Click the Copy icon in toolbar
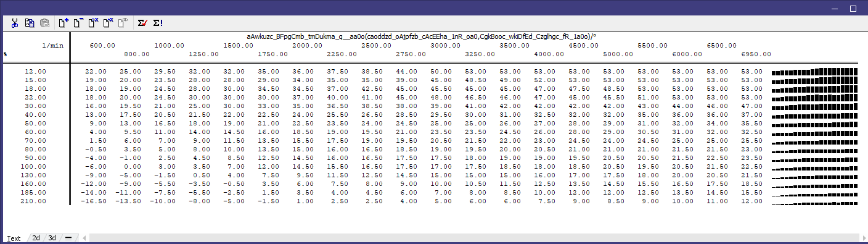The width and height of the screenshot is (868, 244). 30,23
